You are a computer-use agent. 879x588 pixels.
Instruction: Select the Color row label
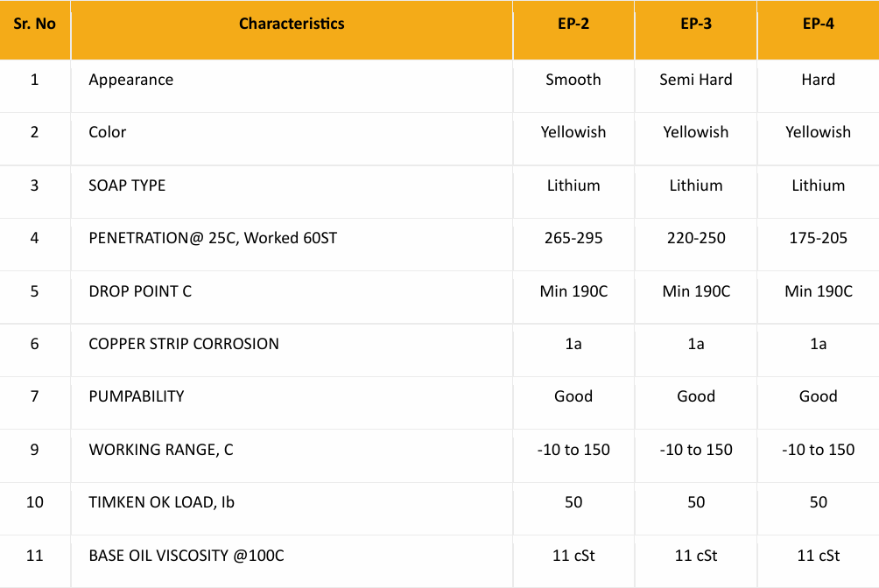tap(107, 132)
